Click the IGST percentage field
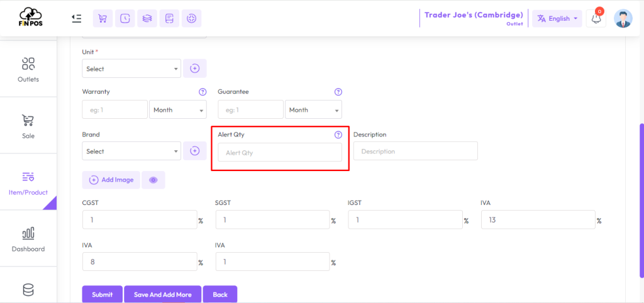Viewport: 644px width, 303px height. click(406, 219)
